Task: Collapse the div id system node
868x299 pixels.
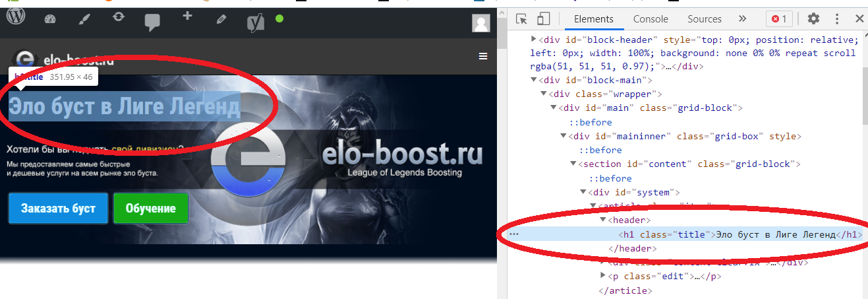Action: (x=583, y=192)
